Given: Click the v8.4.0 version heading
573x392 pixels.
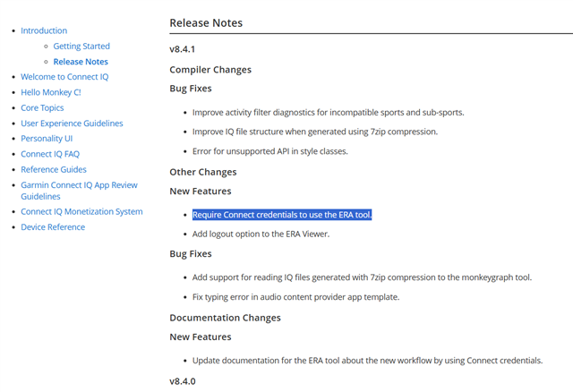Looking at the screenshot, I should pos(183,381).
